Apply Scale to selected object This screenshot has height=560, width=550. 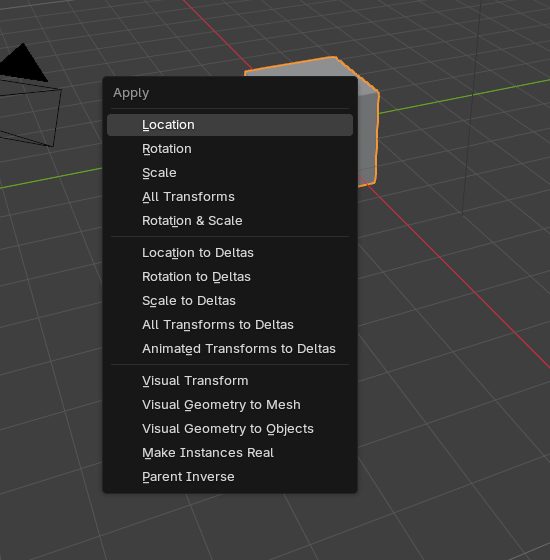(230, 173)
